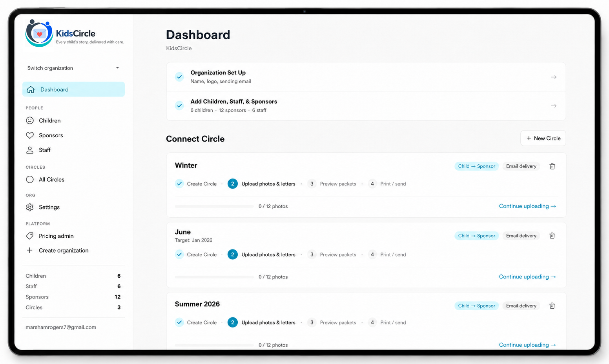Click Summer 2026's photo upload progress bar
Viewport: 609px width, 364px height.
pyautogui.click(x=214, y=345)
